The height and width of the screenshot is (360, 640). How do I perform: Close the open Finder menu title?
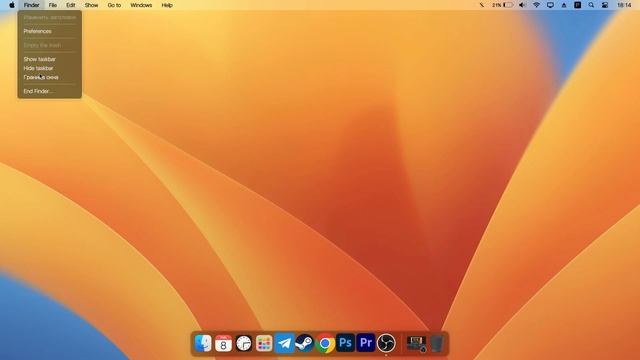click(x=31, y=5)
